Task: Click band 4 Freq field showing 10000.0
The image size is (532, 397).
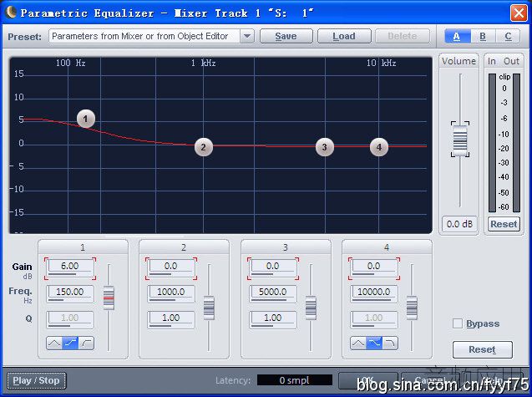Action: (374, 293)
